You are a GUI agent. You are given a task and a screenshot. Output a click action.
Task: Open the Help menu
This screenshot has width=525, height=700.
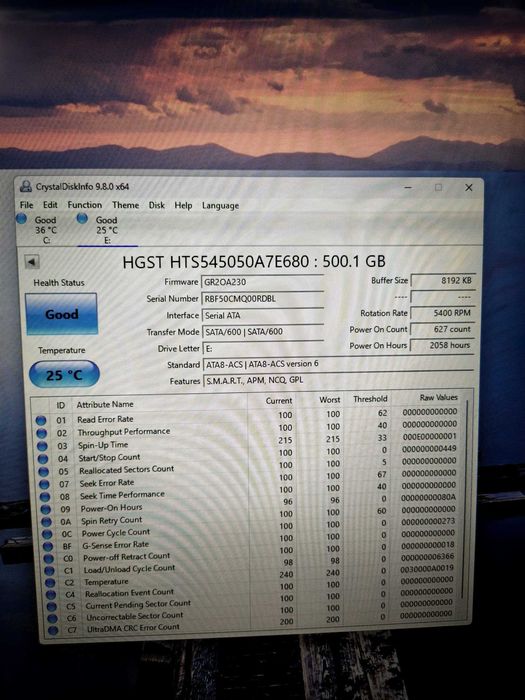point(183,205)
